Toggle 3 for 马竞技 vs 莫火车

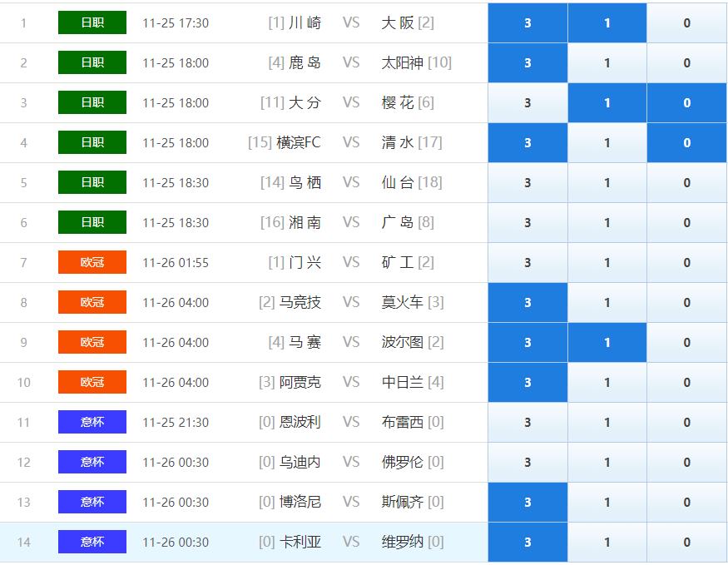[x=527, y=303]
